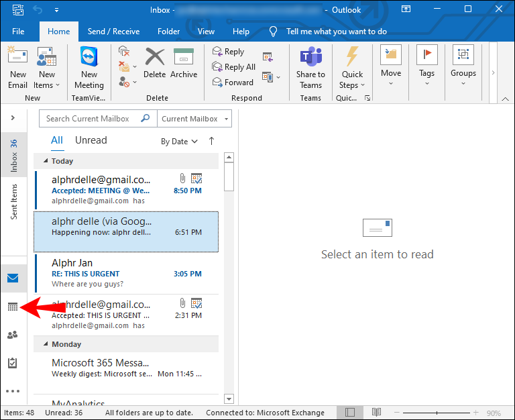Click the zoom slider
515x420 pixels.
pos(437,413)
